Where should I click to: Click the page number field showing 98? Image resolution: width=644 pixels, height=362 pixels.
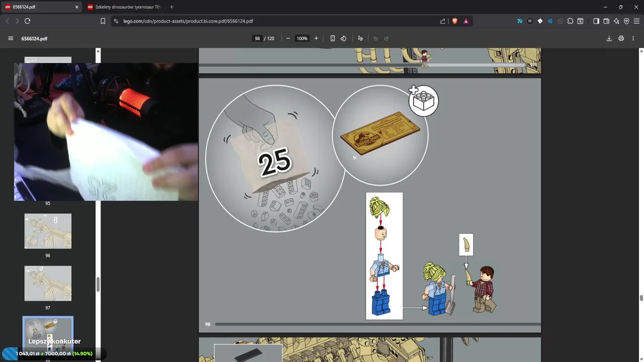point(257,38)
